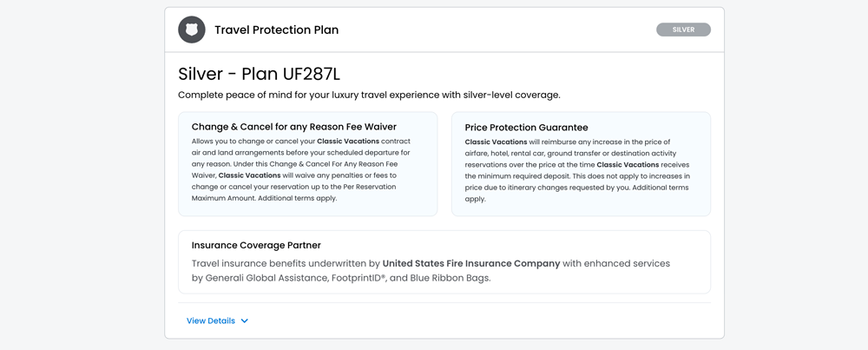
Task: Click the Change & Cancel waiver description text
Action: pos(300,169)
